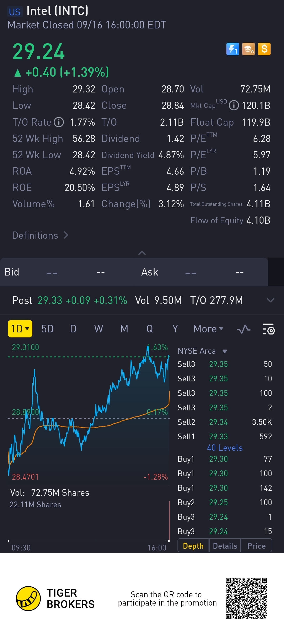Collapse the stats panel with up chevron

(142, 253)
